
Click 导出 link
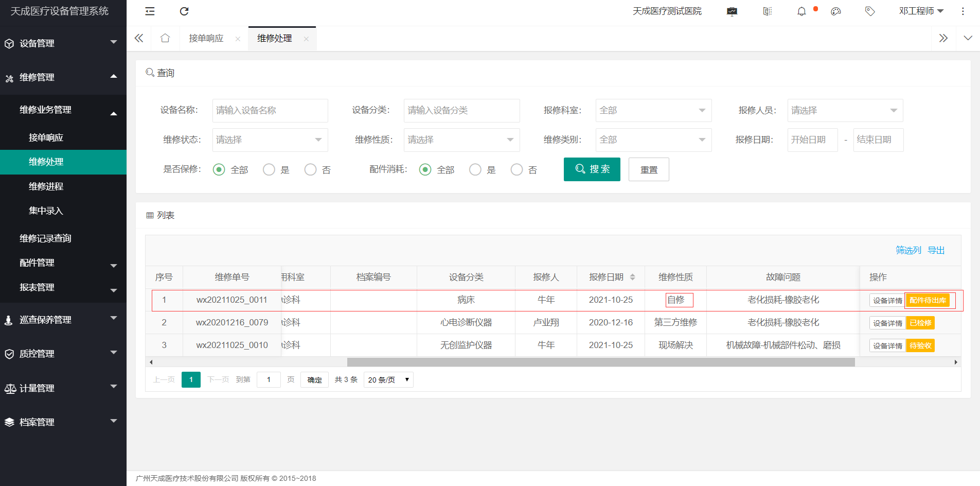click(936, 250)
